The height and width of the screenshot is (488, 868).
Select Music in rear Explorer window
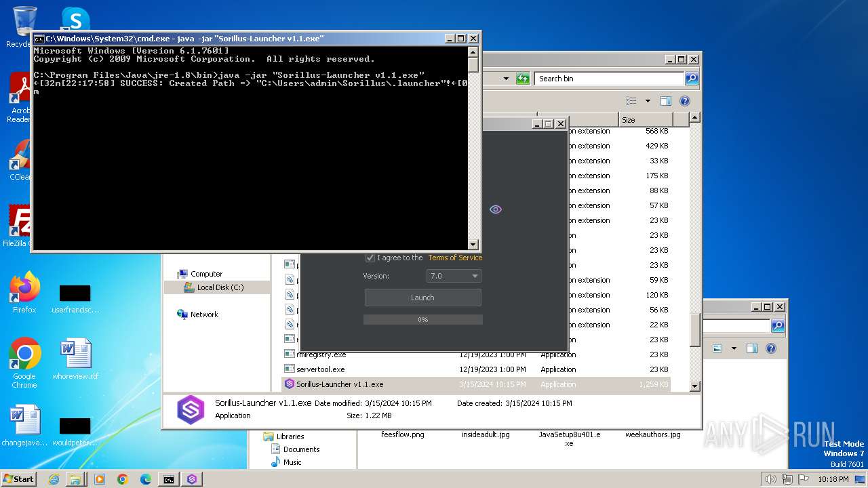(x=292, y=462)
